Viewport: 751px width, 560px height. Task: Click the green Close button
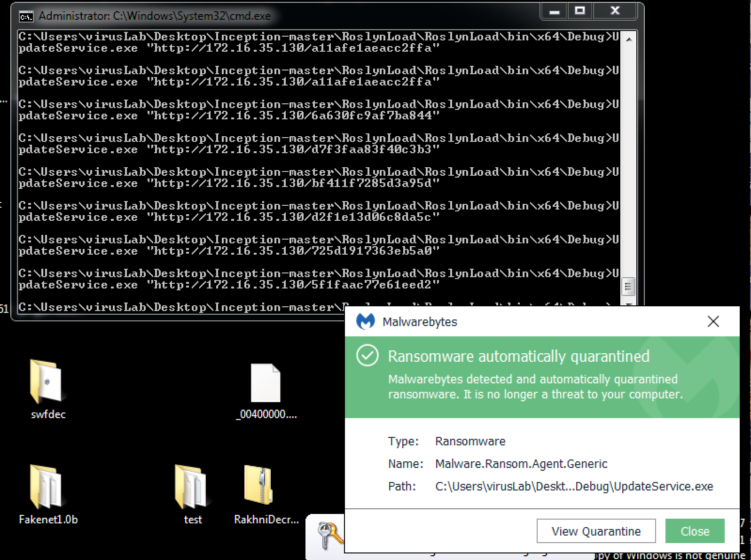point(695,531)
